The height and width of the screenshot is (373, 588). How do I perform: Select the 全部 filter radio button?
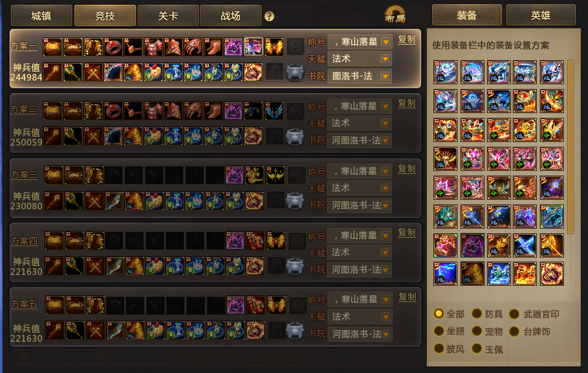coord(438,313)
